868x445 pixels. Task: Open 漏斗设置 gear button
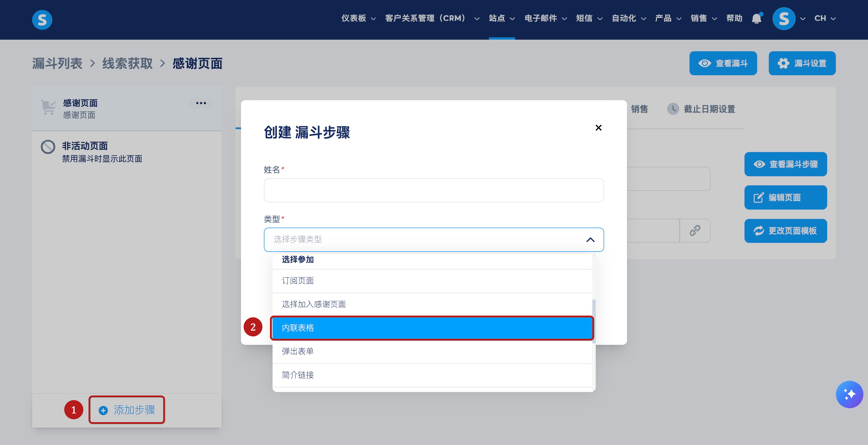tap(802, 63)
